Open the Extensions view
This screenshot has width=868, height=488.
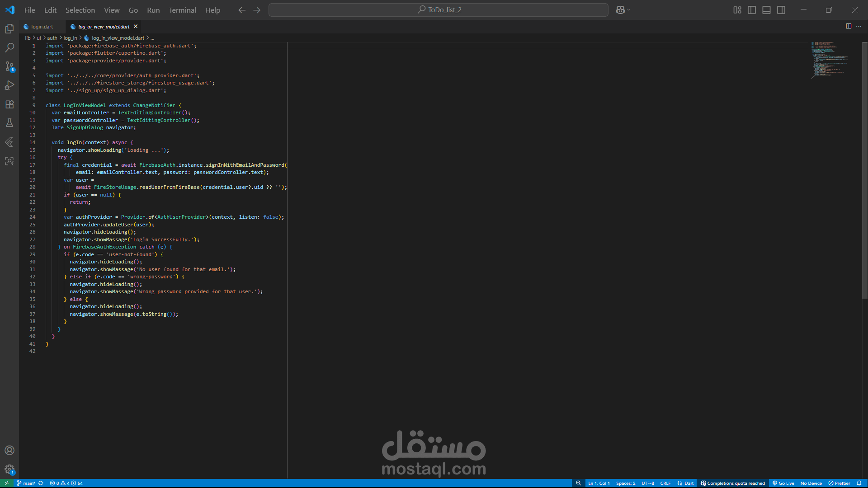coord(9,104)
